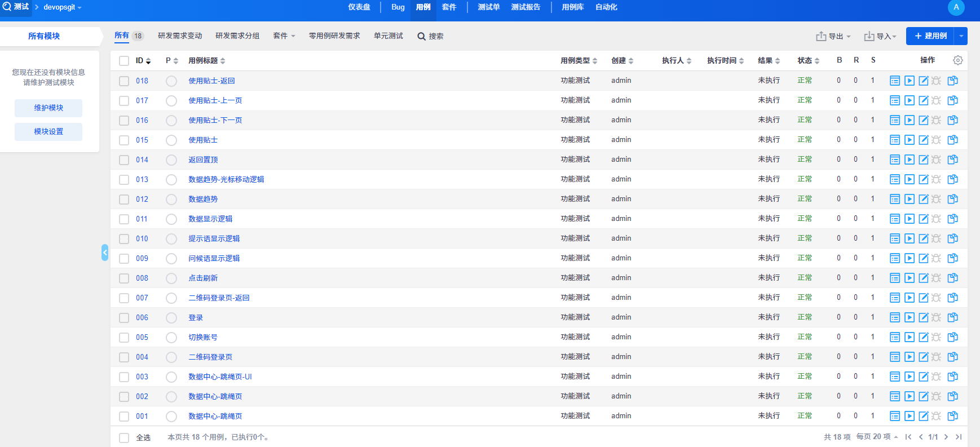The image size is (980, 447).
Task: Open the case titled 数据趋势-光标移动逻辑
Action: (226, 179)
